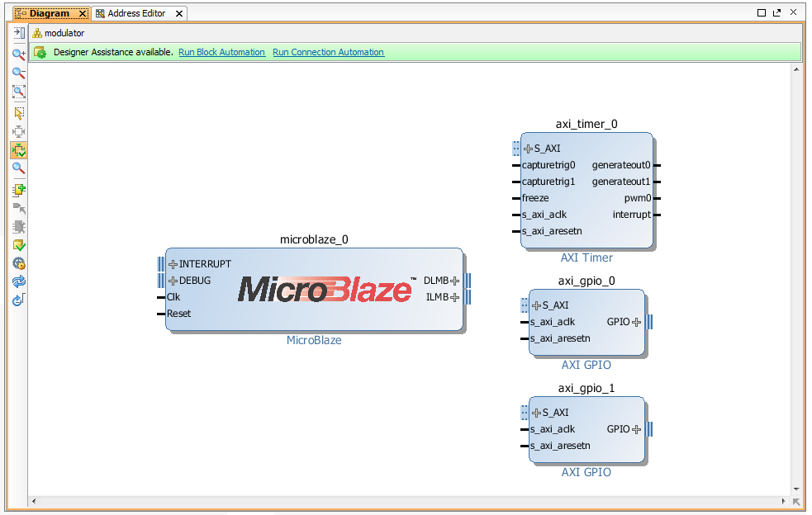
Task: Select the axi_timer_0 block title
Action: (x=586, y=125)
